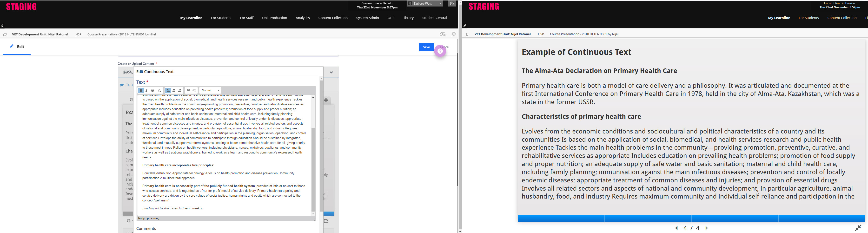Open My Learnline menu in right window
This screenshot has height=233, width=868.
(779, 18)
